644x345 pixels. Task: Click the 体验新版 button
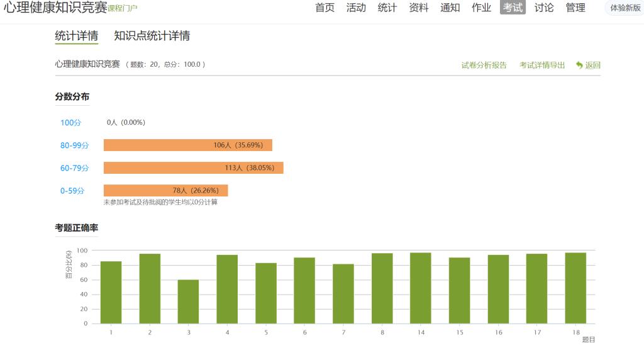625,8
